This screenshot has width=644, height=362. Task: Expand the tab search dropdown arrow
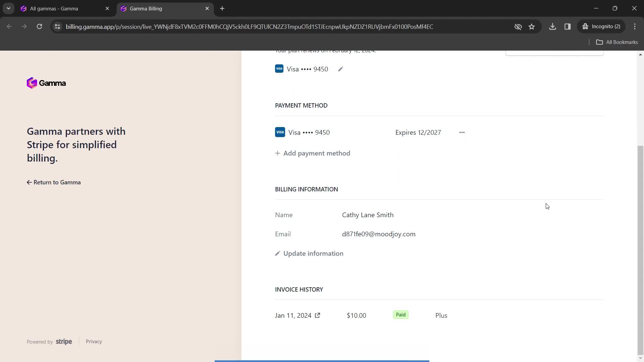tap(8, 8)
